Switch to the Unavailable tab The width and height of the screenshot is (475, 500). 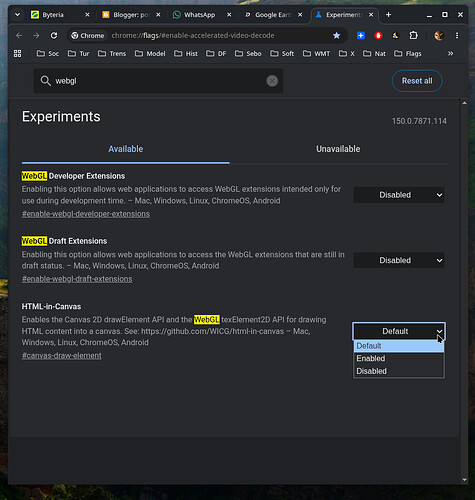pyautogui.click(x=338, y=149)
